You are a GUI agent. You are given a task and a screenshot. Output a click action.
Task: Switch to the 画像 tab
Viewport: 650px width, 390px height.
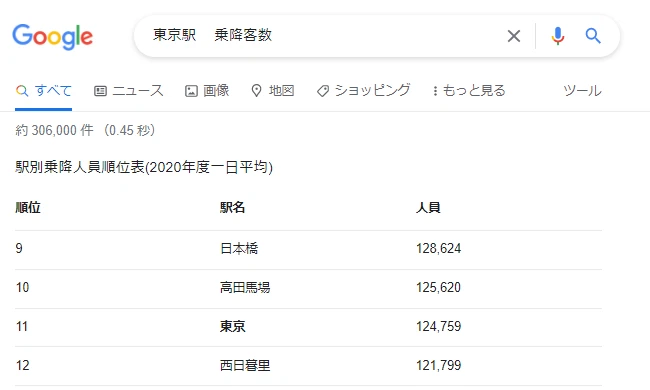207,90
